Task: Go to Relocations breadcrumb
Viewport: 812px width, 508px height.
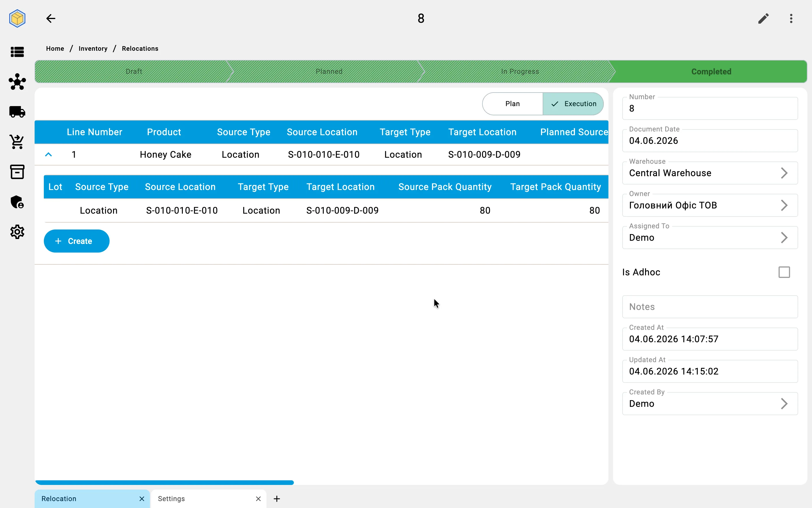Action: [140, 49]
